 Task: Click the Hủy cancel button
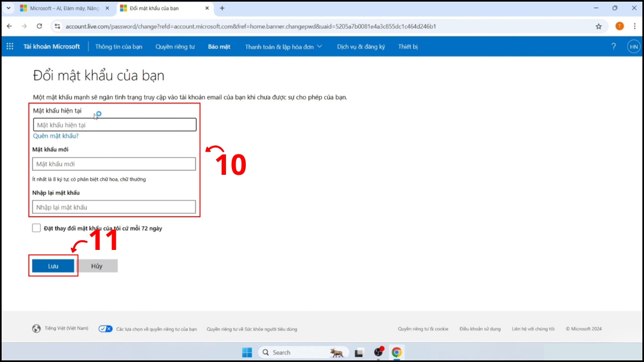pos(98,265)
